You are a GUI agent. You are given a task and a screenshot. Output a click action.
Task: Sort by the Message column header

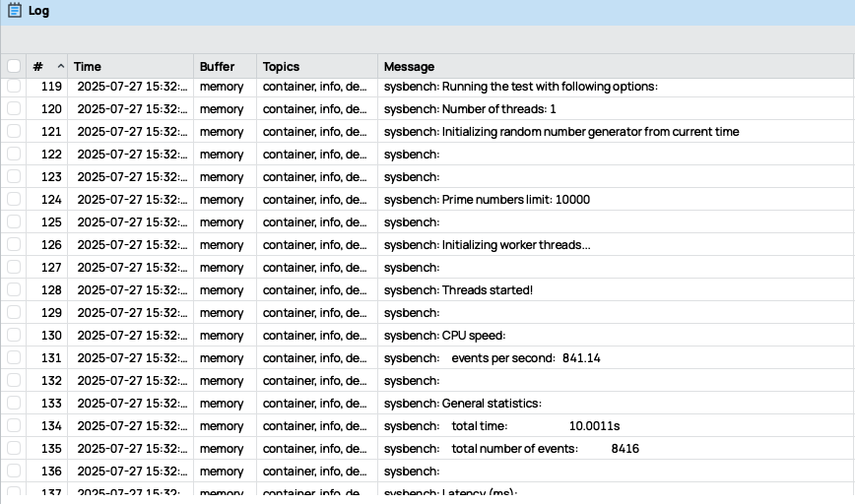point(615,67)
